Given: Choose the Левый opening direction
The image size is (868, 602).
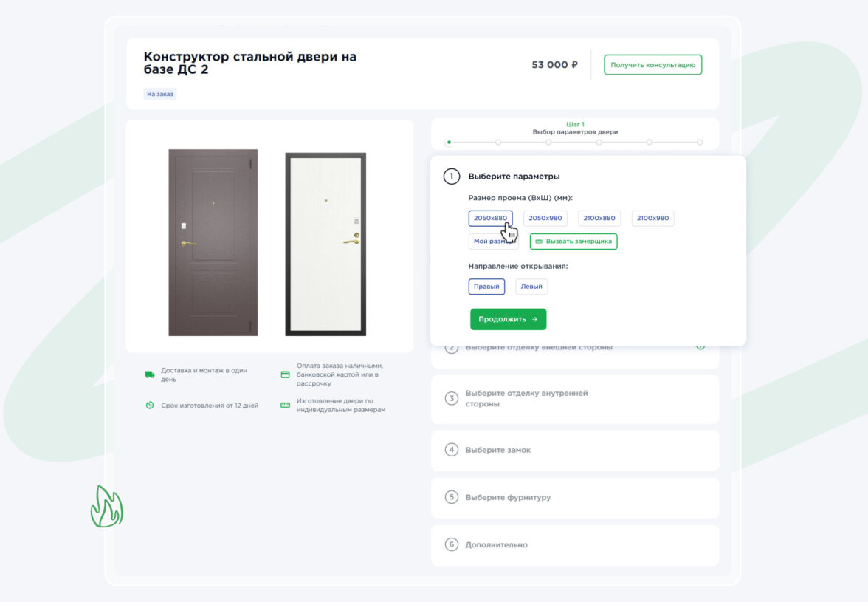Looking at the screenshot, I should click(531, 287).
